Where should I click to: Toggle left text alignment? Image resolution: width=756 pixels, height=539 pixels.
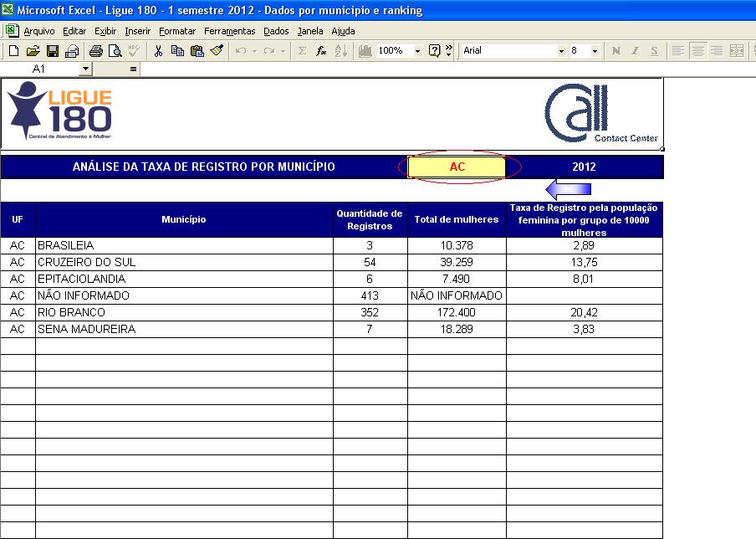pyautogui.click(x=678, y=51)
